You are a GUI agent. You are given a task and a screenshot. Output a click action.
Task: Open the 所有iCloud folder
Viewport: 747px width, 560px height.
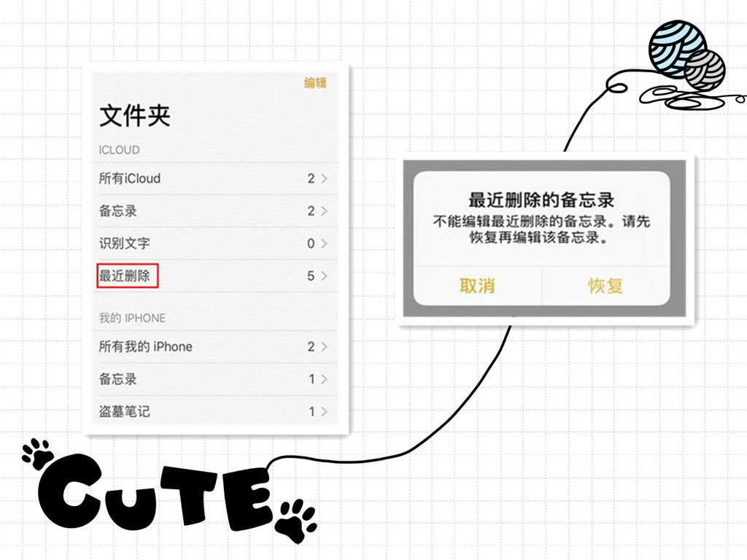click(x=131, y=178)
